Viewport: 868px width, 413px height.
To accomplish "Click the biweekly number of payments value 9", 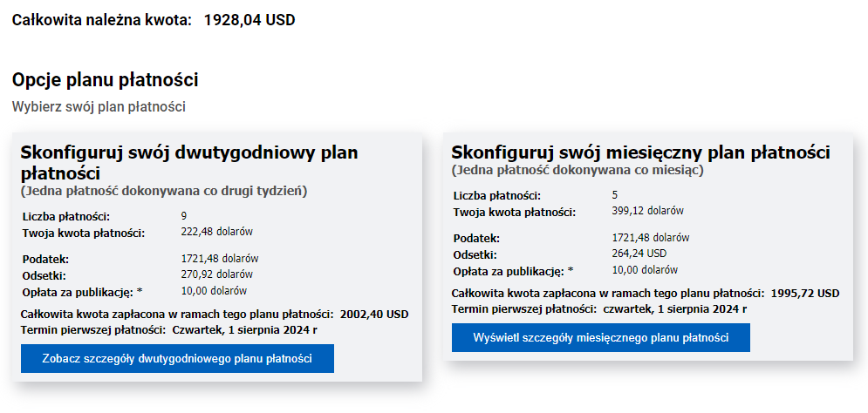I will click(x=184, y=215).
